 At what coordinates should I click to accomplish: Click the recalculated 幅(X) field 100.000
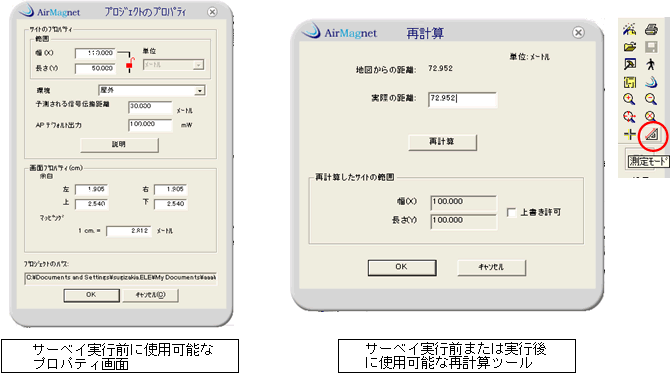point(463,203)
